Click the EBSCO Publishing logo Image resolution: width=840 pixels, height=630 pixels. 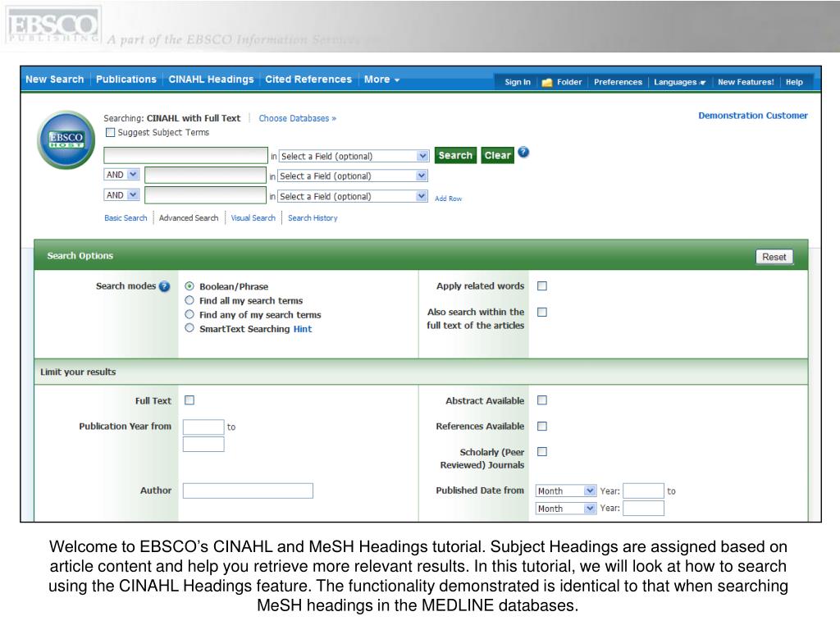[53, 27]
